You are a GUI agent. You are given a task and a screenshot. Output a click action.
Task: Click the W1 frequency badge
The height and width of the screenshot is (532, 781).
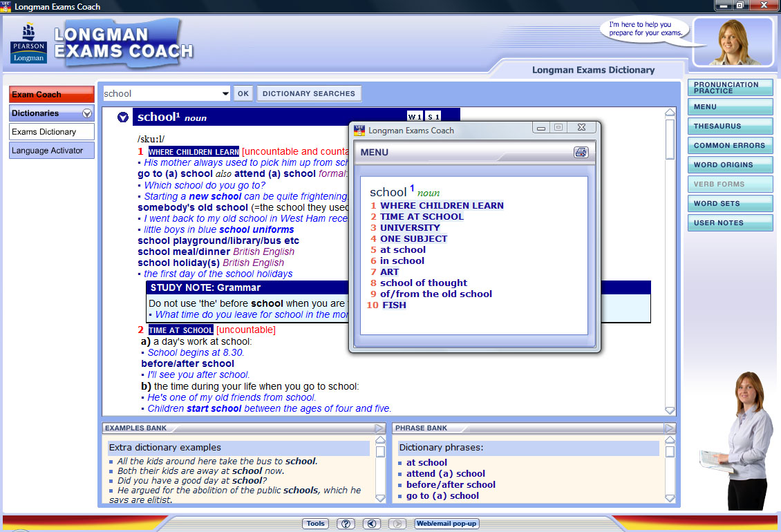tap(415, 117)
